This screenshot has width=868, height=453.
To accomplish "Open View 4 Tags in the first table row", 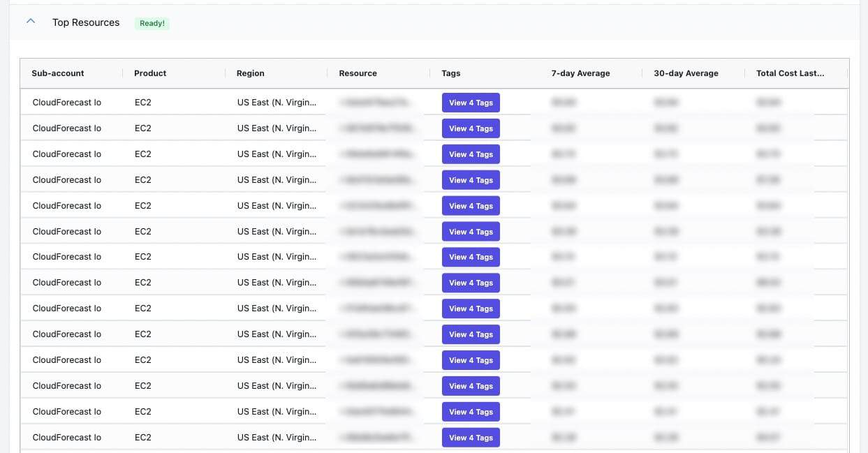I will click(471, 103).
